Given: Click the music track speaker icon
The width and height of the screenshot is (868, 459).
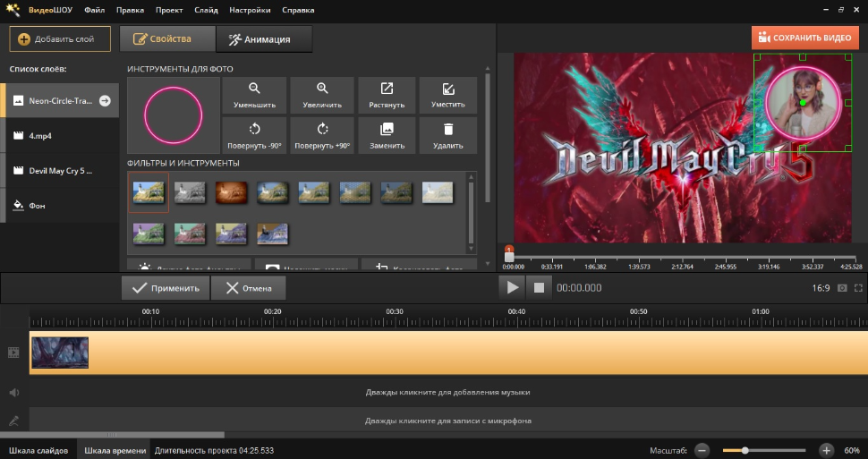Looking at the screenshot, I should click(13, 393).
